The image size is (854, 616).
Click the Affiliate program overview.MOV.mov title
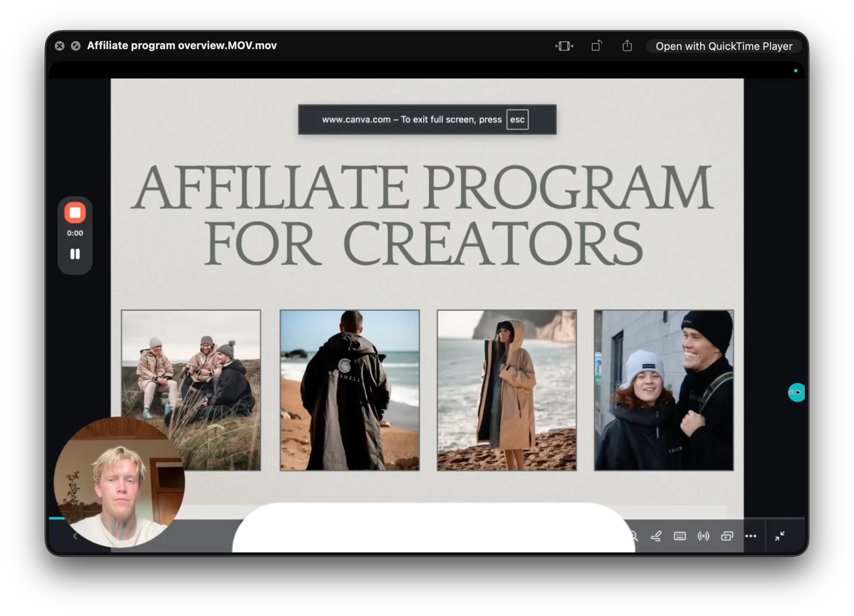(x=182, y=45)
